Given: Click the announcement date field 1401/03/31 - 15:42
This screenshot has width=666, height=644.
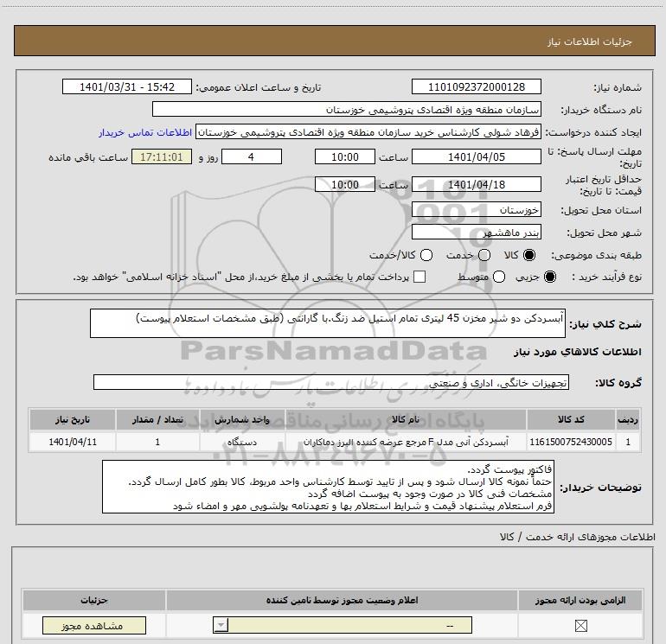Looking at the screenshot, I should click(127, 87).
